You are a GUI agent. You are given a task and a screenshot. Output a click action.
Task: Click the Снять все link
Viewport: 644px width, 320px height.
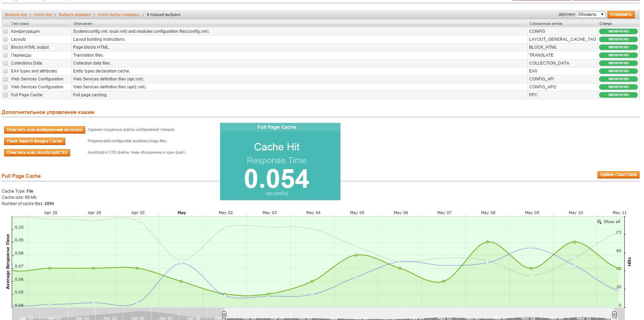[43, 15]
